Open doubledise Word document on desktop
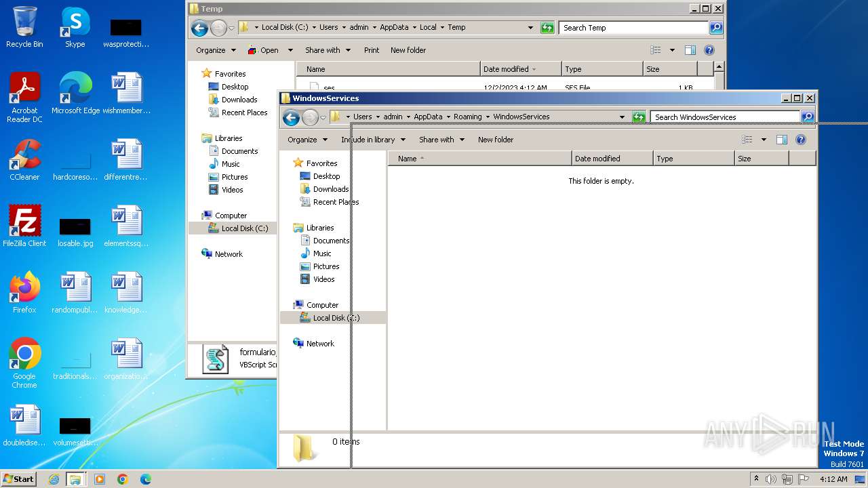This screenshot has width=868, height=488. (x=24, y=426)
